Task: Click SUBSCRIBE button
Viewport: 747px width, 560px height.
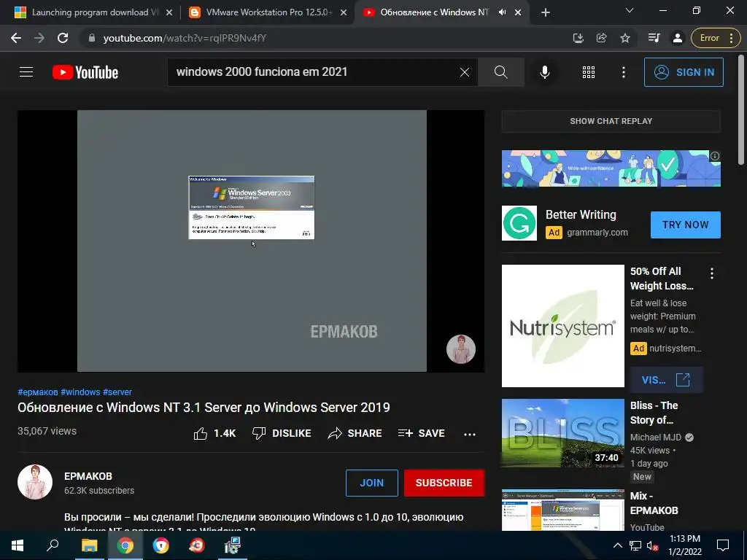Action: coord(444,483)
